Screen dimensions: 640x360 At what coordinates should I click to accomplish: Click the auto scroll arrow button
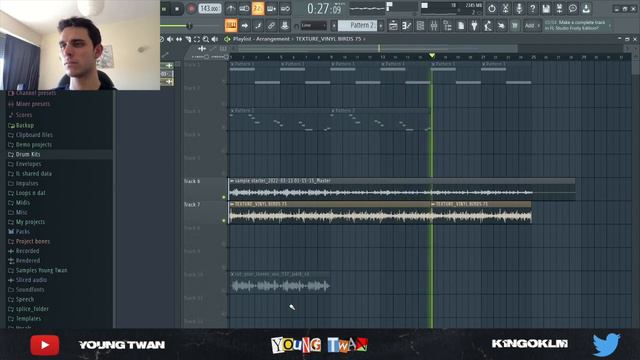click(244, 25)
